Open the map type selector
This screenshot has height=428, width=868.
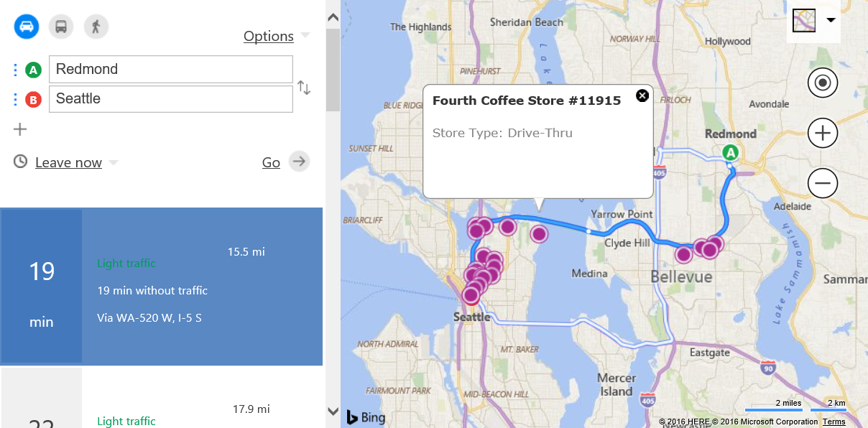click(x=813, y=21)
